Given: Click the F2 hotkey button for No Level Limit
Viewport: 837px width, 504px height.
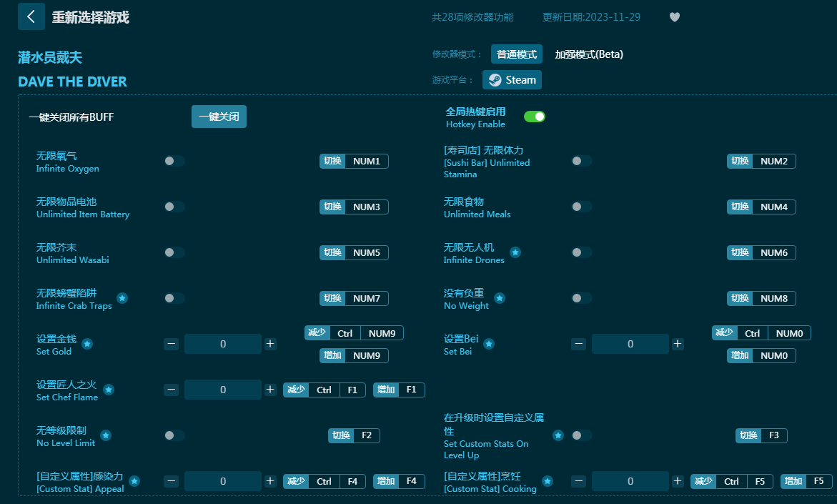Looking at the screenshot, I should pos(354,435).
